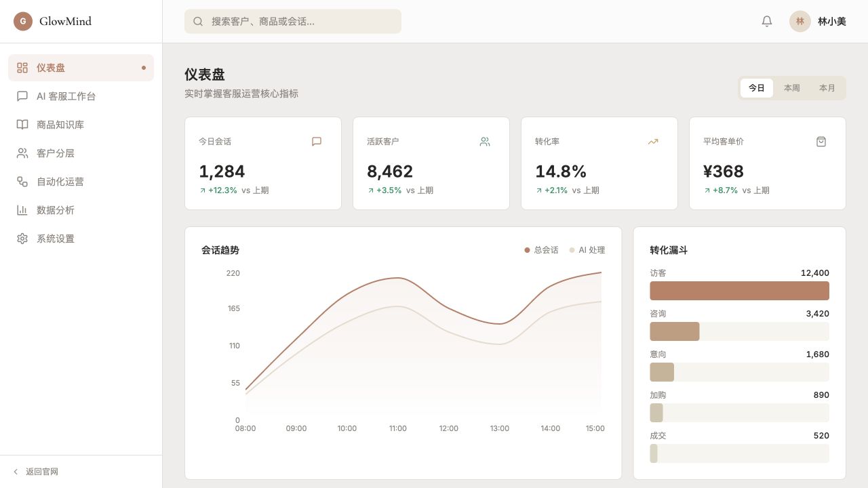868x488 pixels.
Task: Open AI 客服工作台 from the sidebar
Action: [81, 96]
